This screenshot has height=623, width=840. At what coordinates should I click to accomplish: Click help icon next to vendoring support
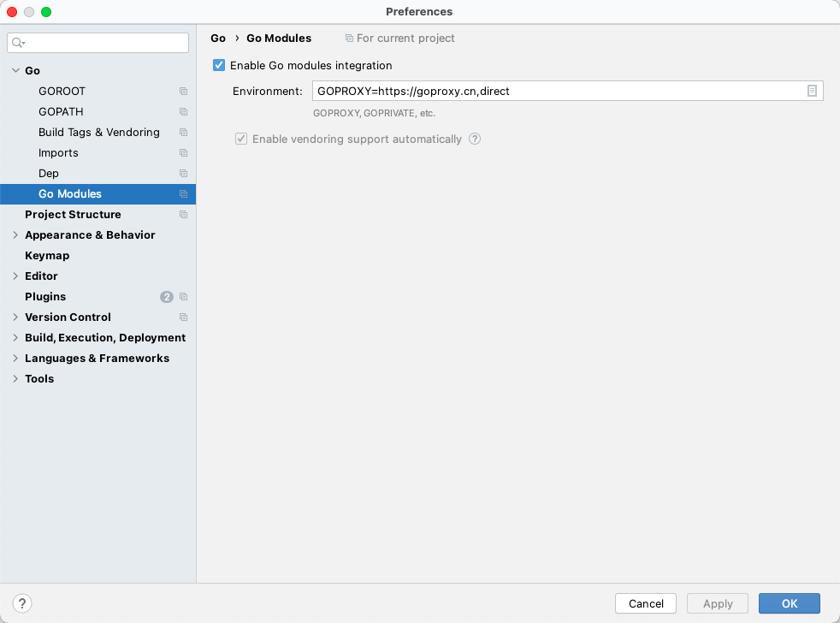click(x=475, y=139)
